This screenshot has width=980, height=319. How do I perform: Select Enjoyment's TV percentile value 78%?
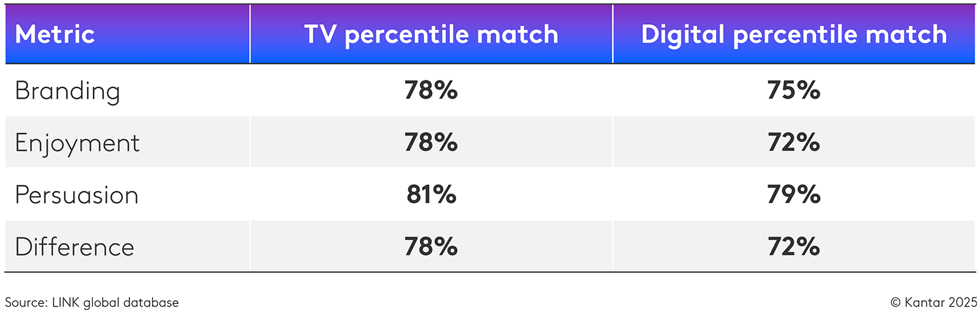(x=431, y=143)
